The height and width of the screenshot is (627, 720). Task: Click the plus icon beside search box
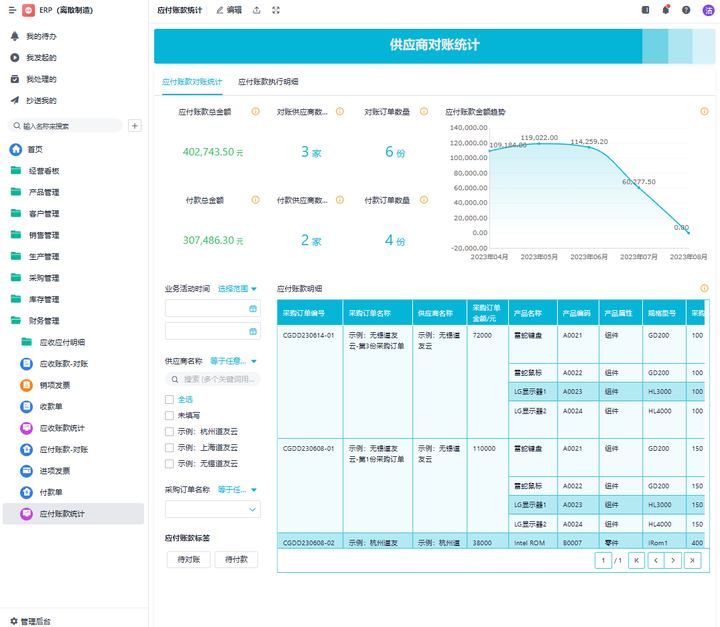point(135,126)
